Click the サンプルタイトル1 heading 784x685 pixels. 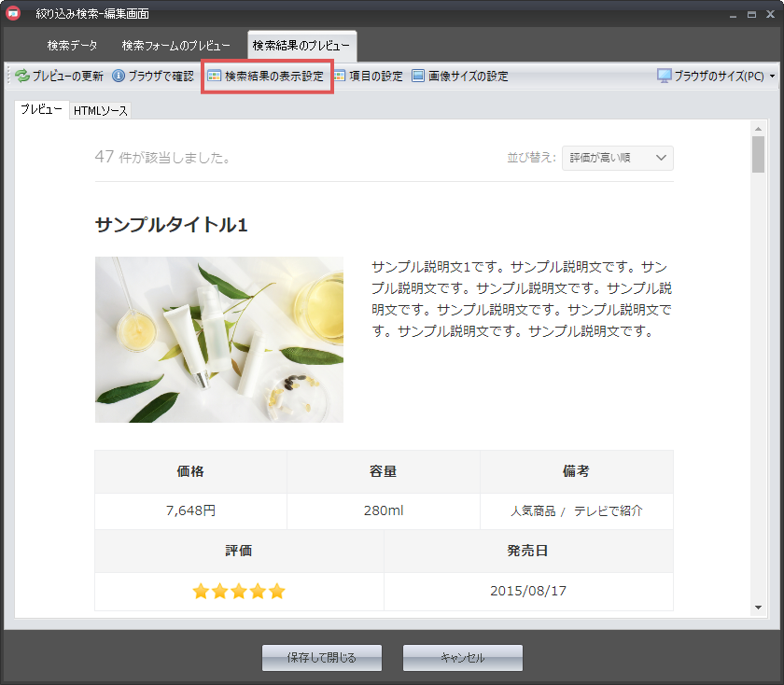pyautogui.click(x=171, y=225)
